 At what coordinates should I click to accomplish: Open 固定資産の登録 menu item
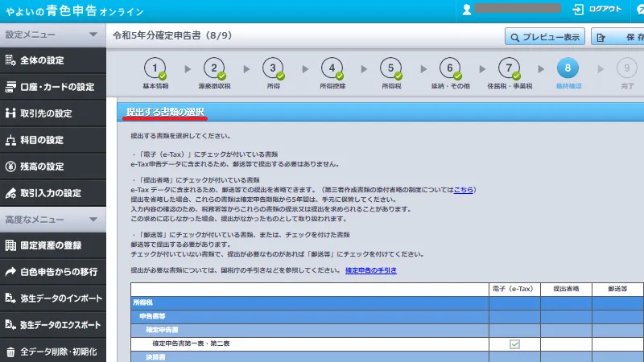tap(53, 245)
